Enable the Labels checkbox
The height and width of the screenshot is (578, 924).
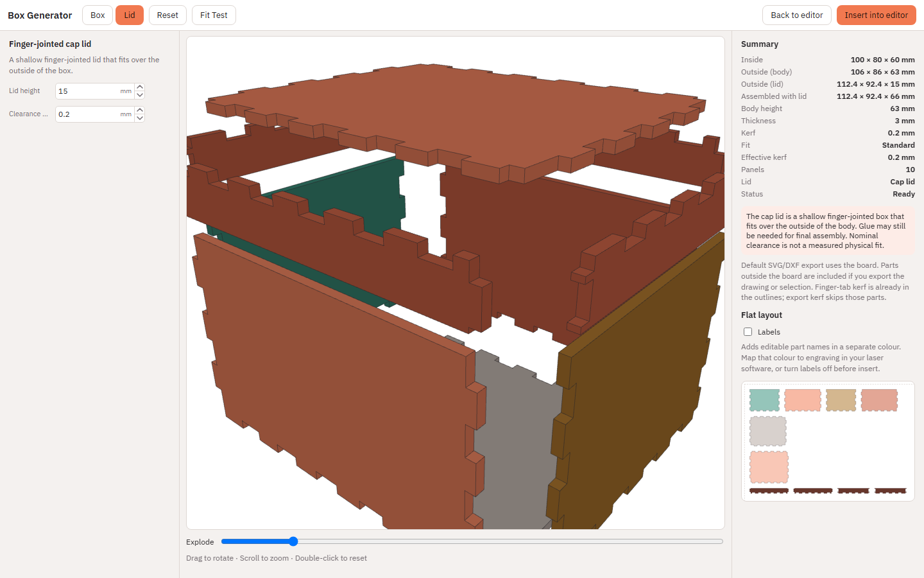pyautogui.click(x=748, y=332)
